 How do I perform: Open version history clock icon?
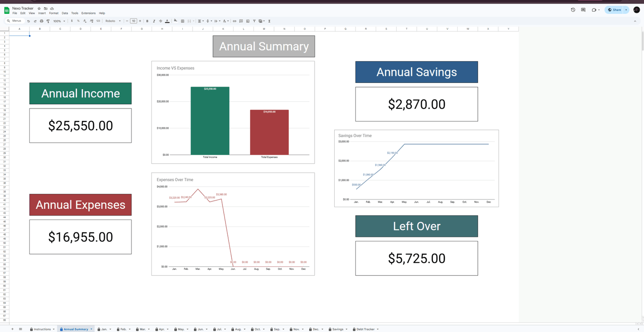click(x=573, y=10)
